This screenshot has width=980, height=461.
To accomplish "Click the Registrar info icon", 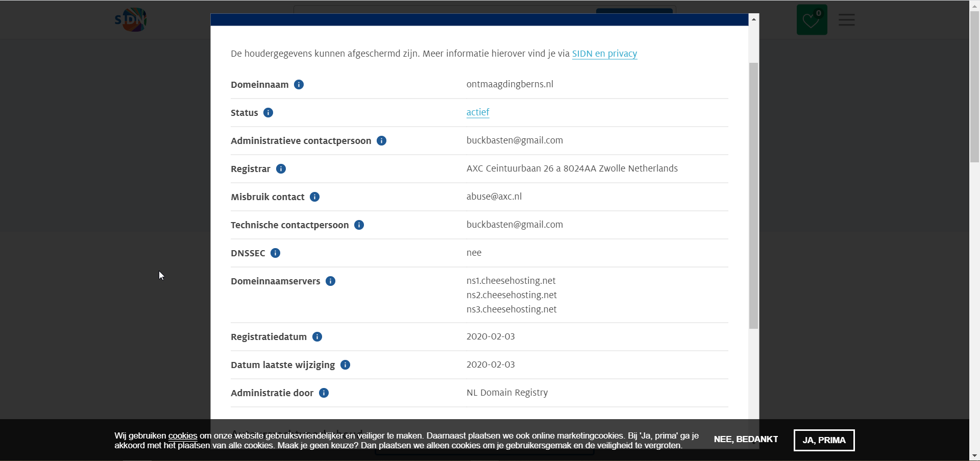I will tap(281, 169).
